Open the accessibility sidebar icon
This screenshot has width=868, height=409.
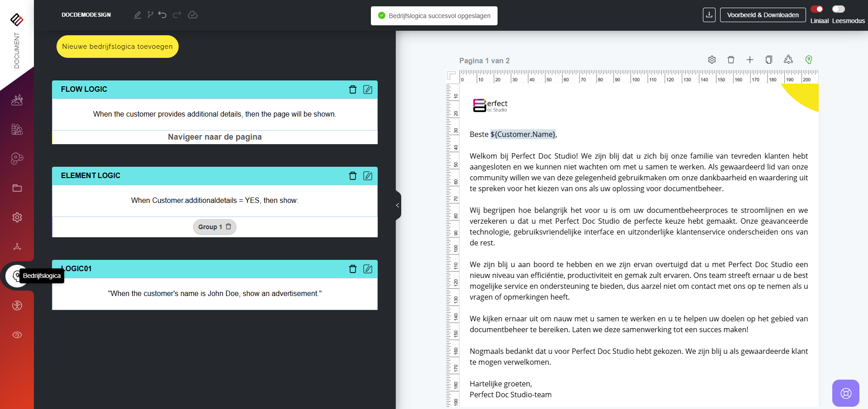click(x=17, y=306)
